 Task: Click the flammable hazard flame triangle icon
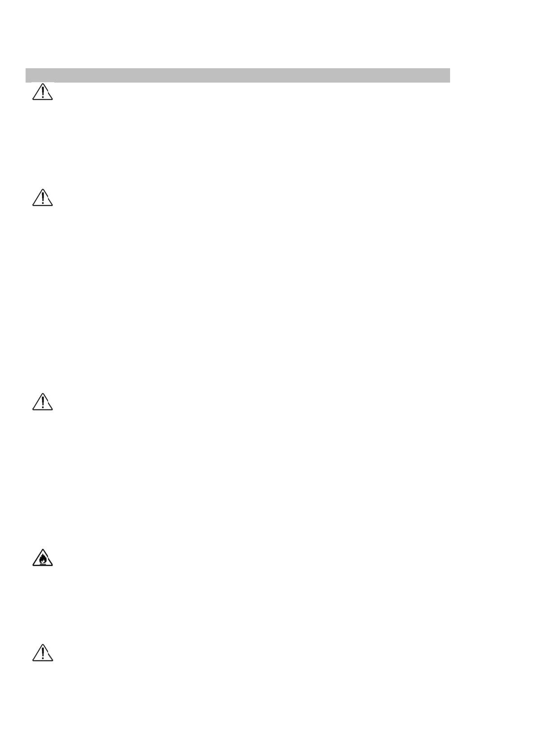[43, 558]
